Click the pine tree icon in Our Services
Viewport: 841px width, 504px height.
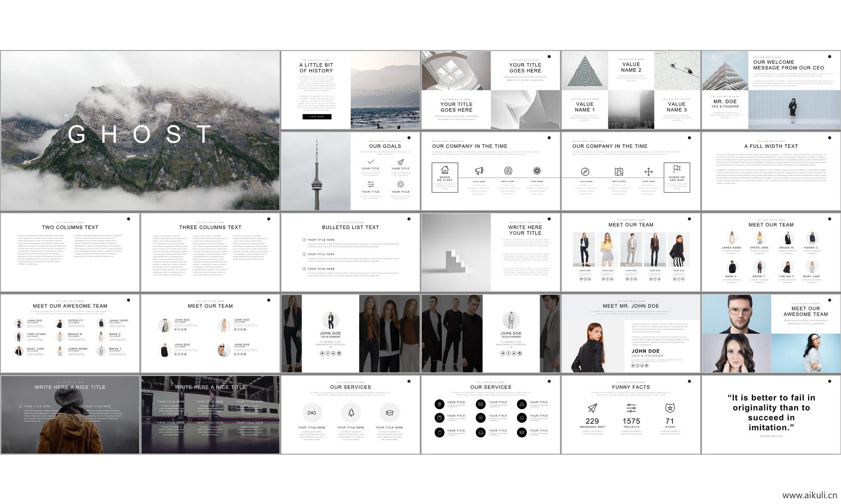351,413
